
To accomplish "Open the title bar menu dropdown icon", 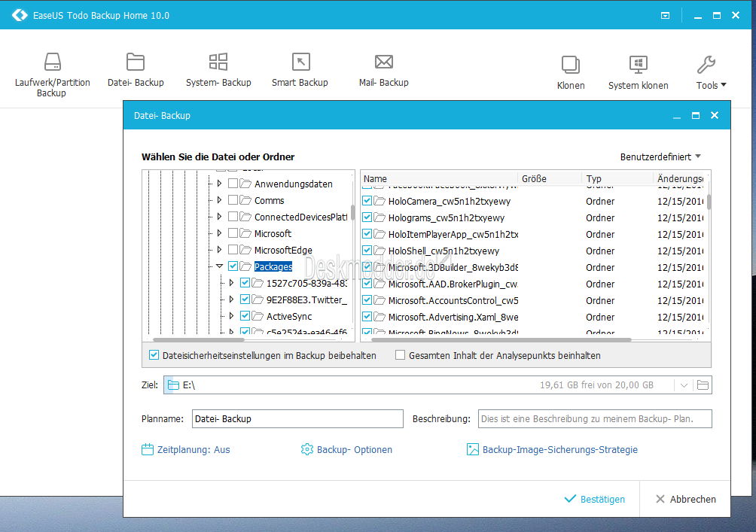I will pyautogui.click(x=665, y=15).
